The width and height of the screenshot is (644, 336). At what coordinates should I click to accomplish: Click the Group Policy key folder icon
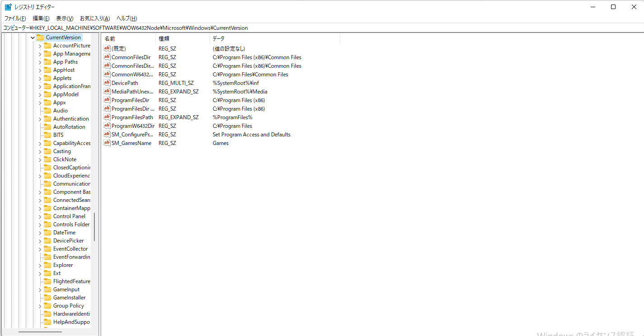pyautogui.click(x=47, y=306)
